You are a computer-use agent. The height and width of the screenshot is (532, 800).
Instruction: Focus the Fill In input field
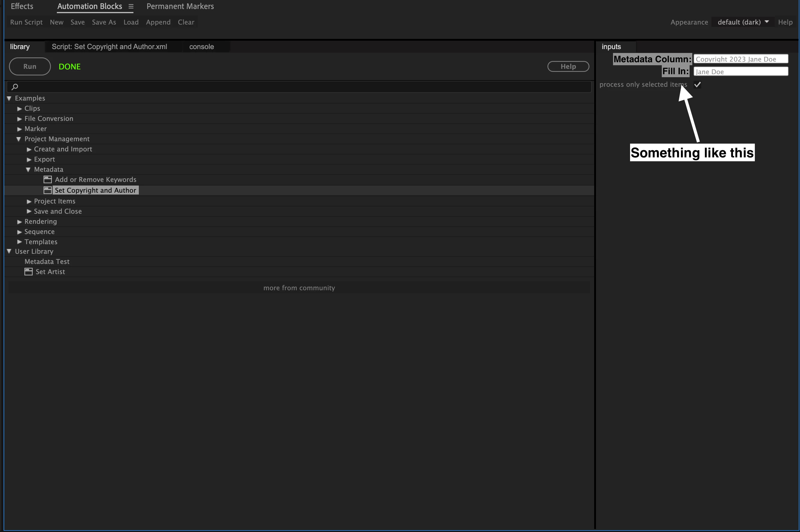click(x=741, y=71)
